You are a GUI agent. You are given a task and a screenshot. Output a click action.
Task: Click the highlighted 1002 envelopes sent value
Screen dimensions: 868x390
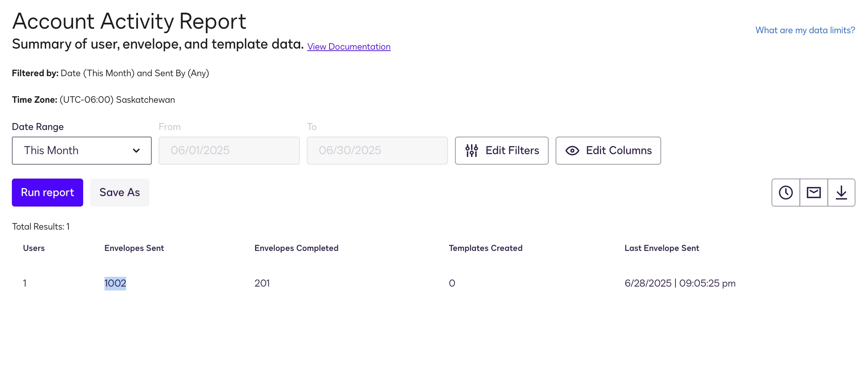(115, 283)
